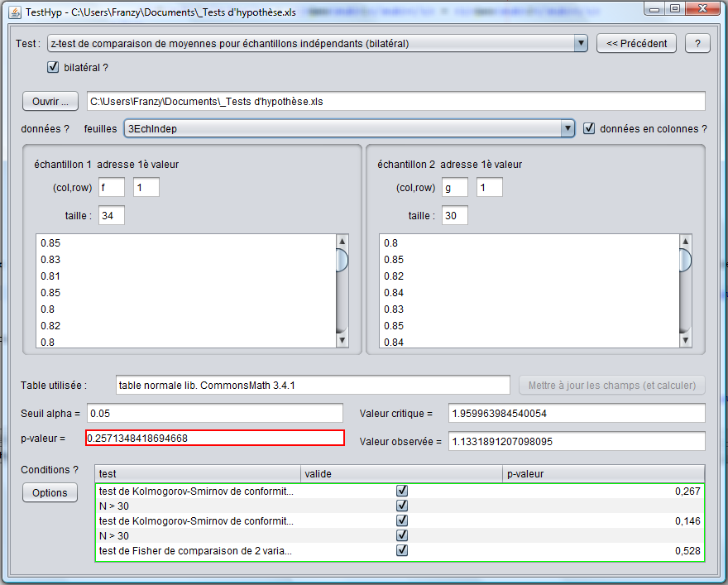Viewport: 728px width, 585px height.
Task: Click scroll-down arrow of échantillon 2 list
Action: tap(685, 340)
